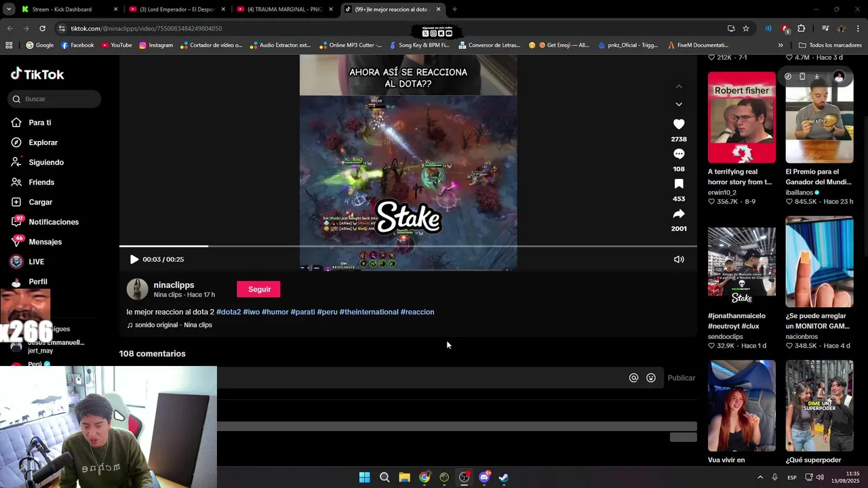Share the video with the arrow icon
This screenshot has width=868, height=488.
pos(679,214)
